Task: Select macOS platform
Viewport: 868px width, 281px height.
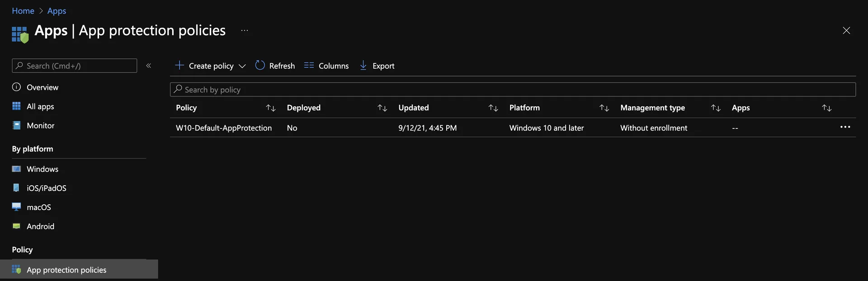Action: (x=39, y=207)
